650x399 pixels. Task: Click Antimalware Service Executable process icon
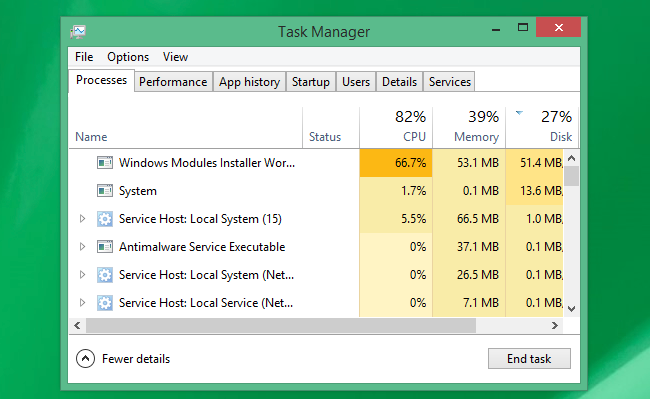104,247
